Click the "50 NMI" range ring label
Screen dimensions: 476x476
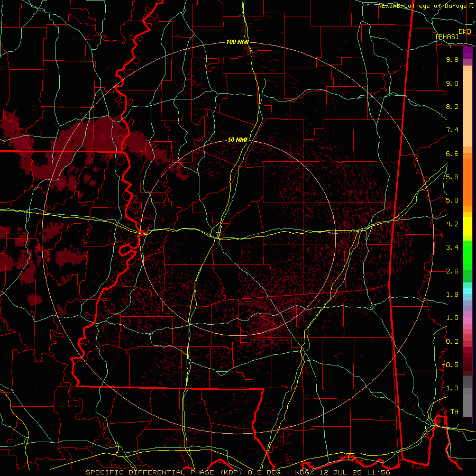click(x=237, y=140)
